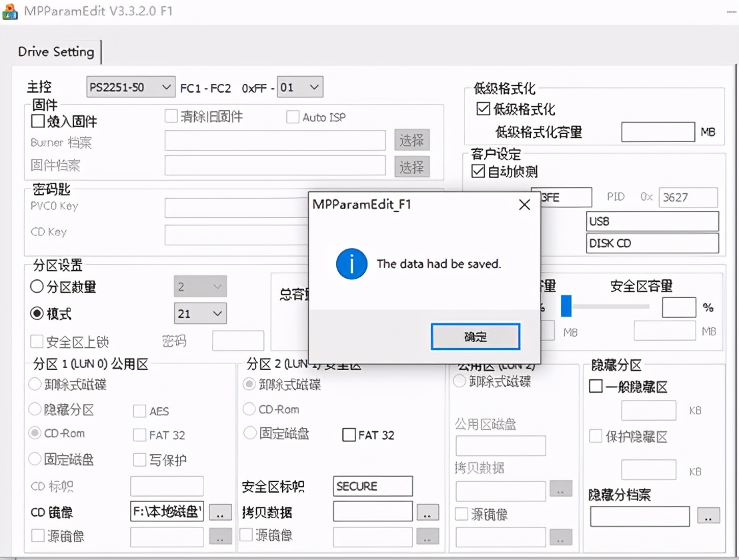The height and width of the screenshot is (560, 739).
Task: Check the 清除旧固件 option
Action: coord(171,115)
